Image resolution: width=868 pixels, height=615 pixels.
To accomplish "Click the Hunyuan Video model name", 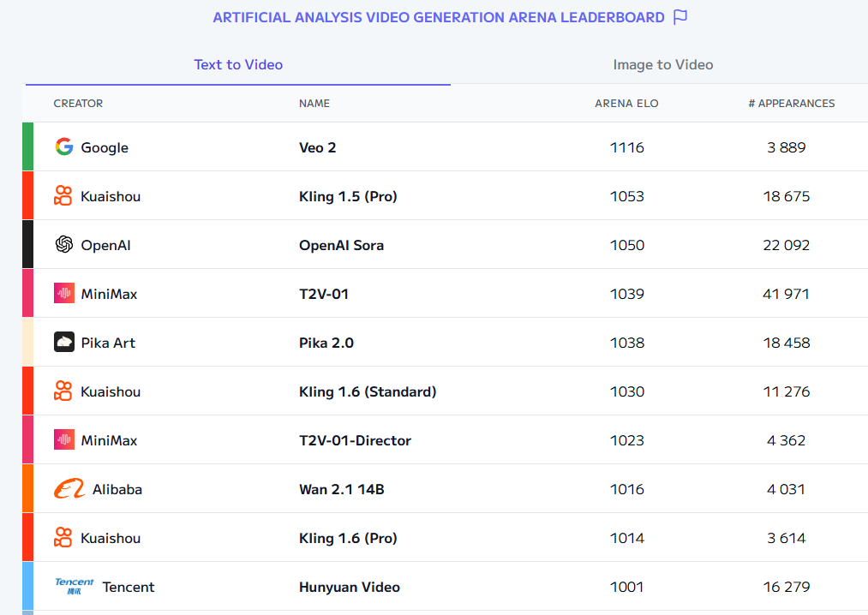I will pyautogui.click(x=350, y=587).
